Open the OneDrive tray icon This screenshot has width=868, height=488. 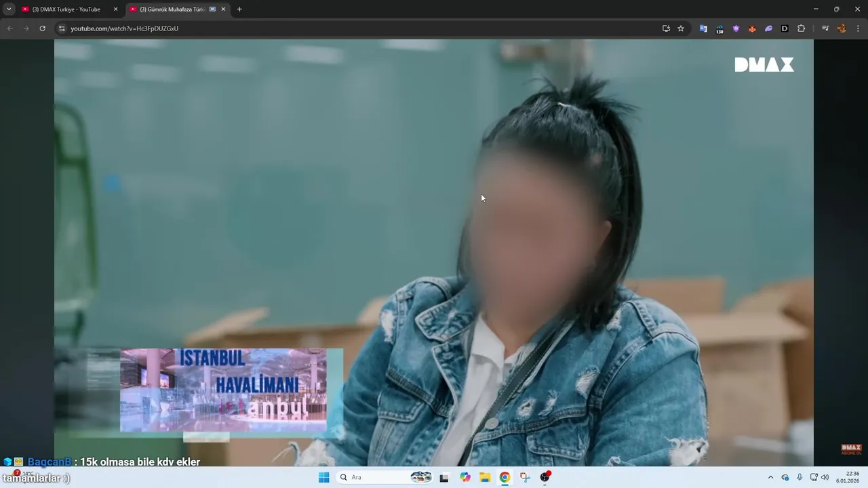click(785, 477)
